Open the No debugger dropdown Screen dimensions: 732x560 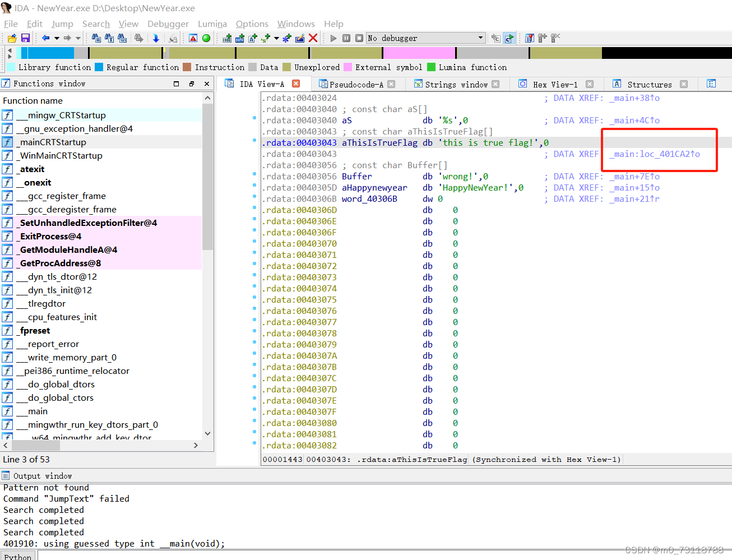pos(481,38)
